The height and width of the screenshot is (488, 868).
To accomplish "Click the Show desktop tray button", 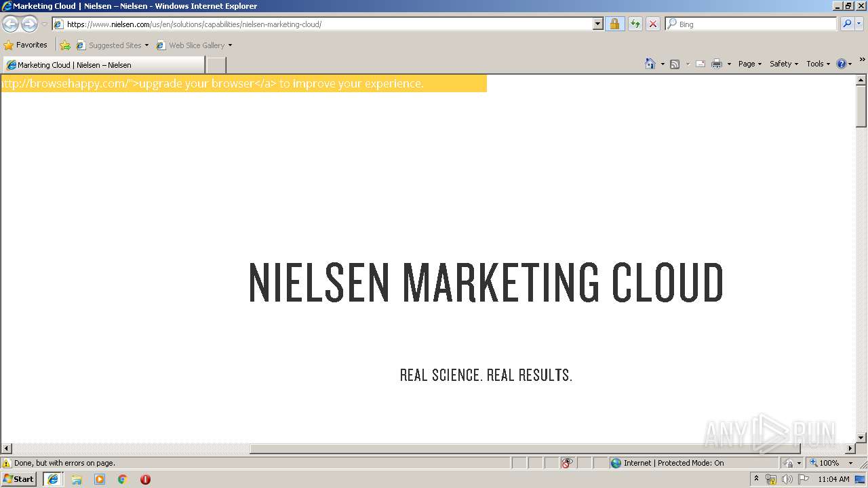I will (x=861, y=479).
